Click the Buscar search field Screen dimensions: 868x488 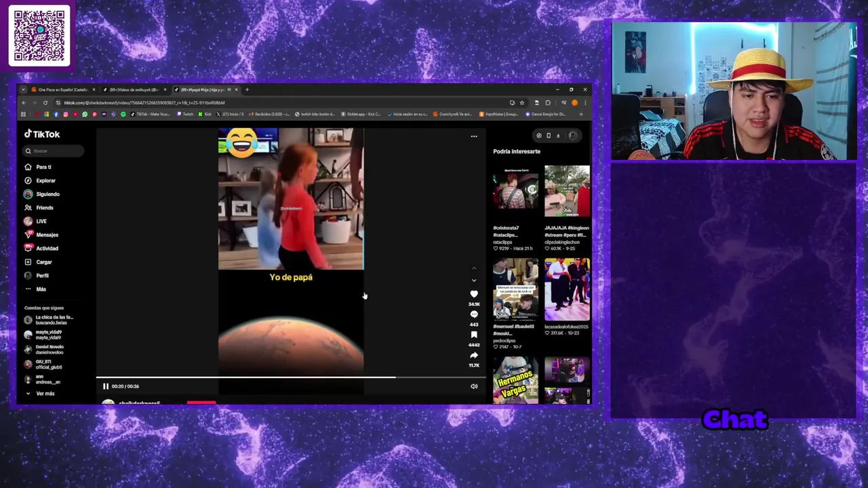[x=54, y=151]
